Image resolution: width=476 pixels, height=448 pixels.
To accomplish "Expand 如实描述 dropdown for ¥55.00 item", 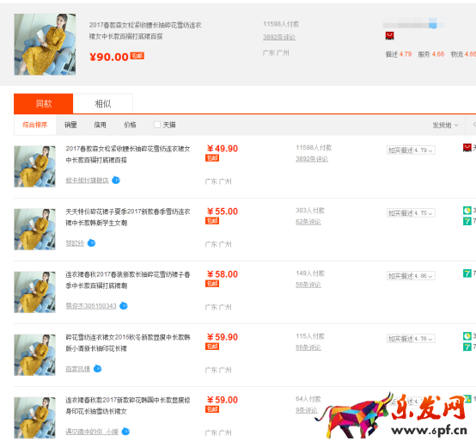I will (x=411, y=213).
